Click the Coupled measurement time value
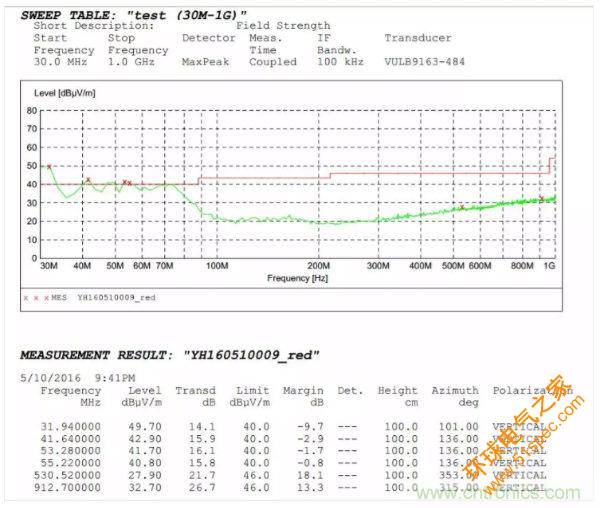This screenshot has height=508, width=600. click(x=273, y=62)
